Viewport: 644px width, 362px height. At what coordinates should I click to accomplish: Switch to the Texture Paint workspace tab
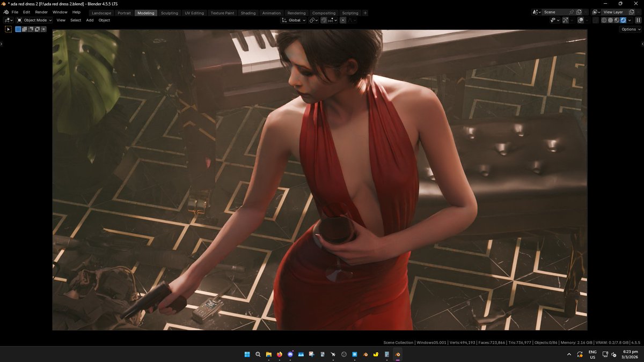click(x=222, y=13)
